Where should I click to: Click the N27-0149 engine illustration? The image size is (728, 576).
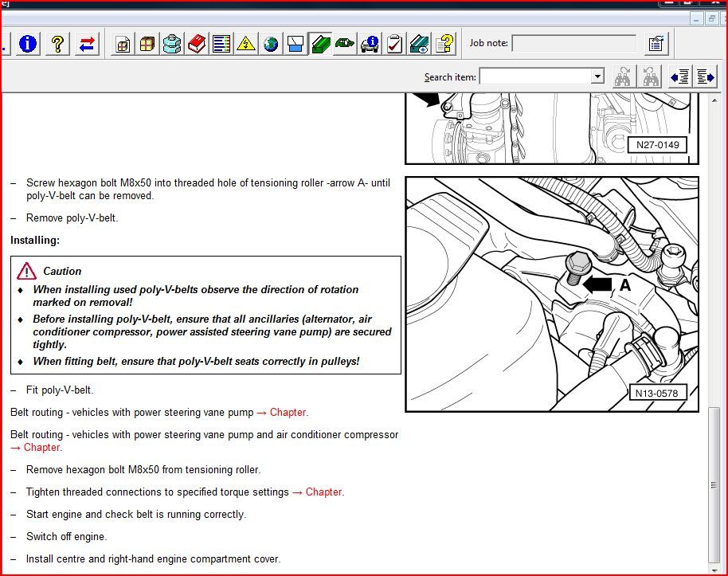(x=552, y=128)
